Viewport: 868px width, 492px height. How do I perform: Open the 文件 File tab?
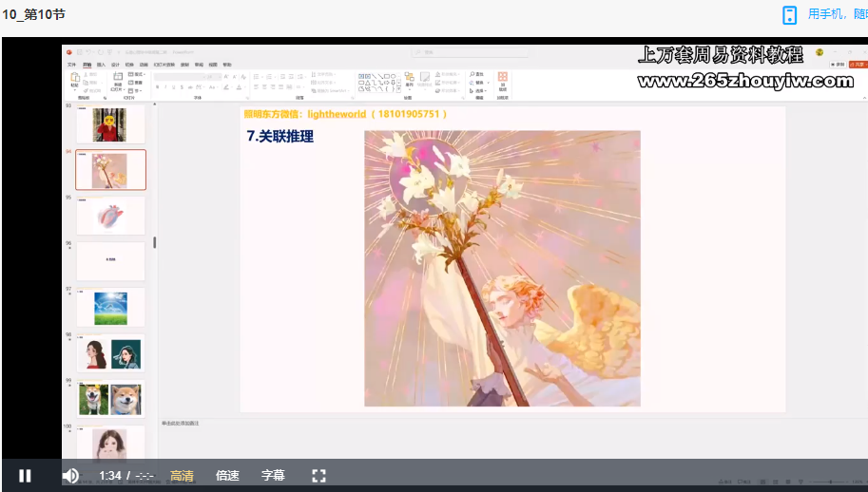(71, 65)
